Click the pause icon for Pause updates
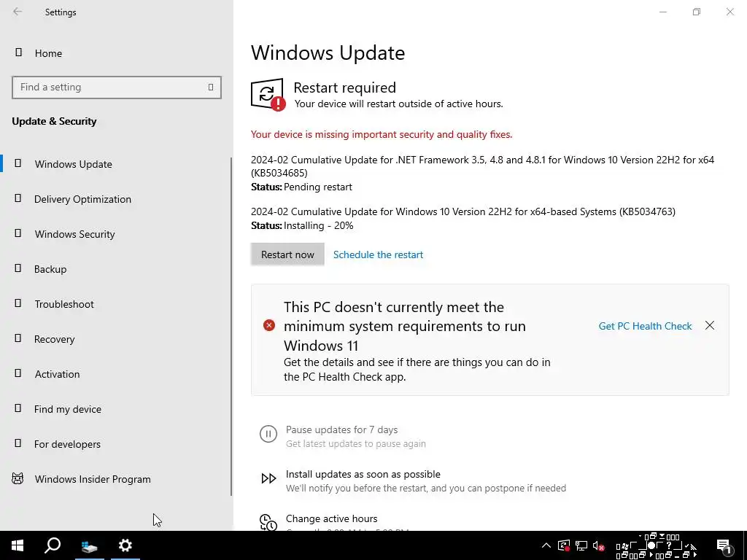This screenshot has height=560, width=747. point(268,434)
